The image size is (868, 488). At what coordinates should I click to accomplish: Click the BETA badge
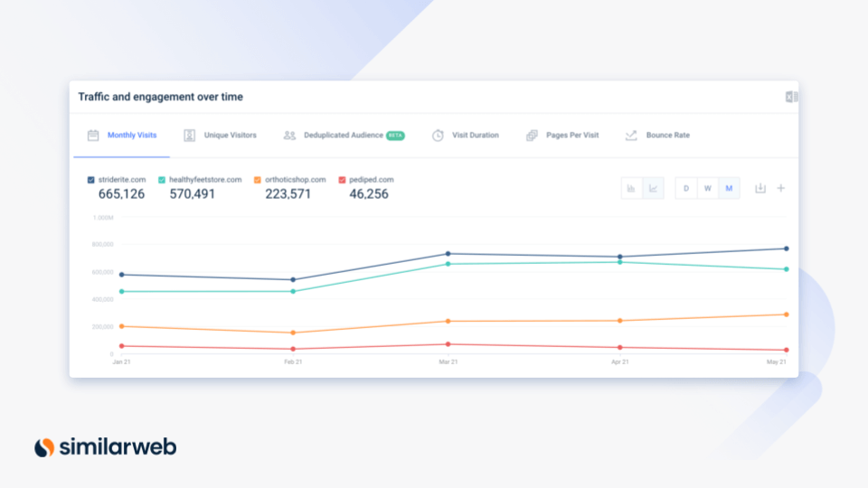[x=395, y=136]
